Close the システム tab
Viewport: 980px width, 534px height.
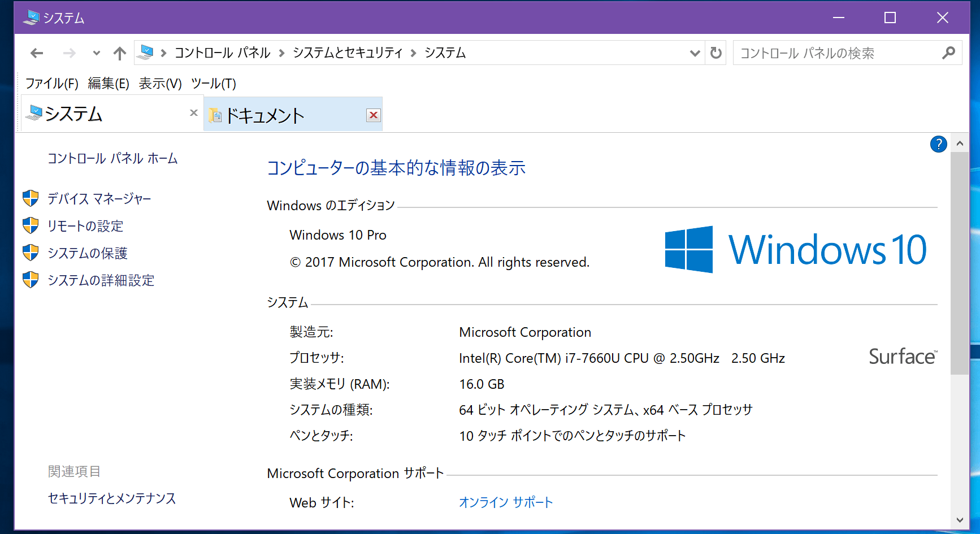coord(194,113)
